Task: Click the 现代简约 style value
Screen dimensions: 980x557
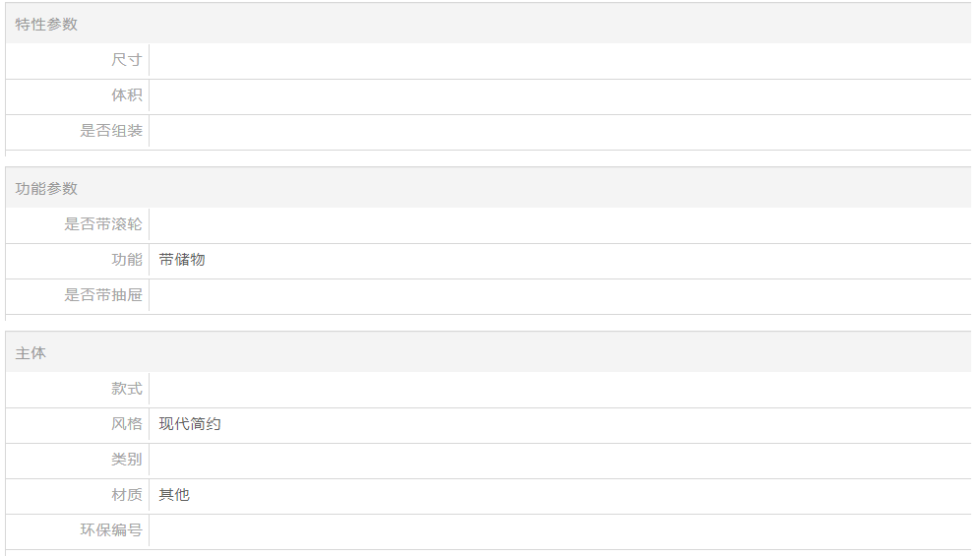Action: coord(189,424)
